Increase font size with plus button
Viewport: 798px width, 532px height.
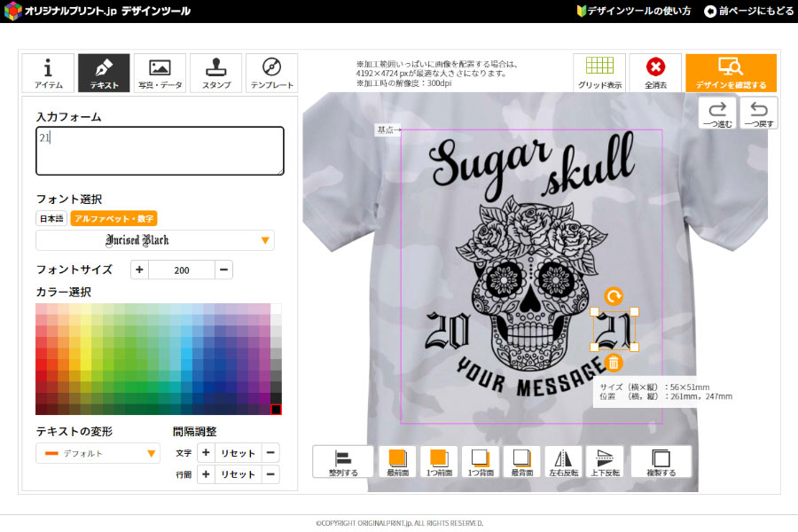point(139,270)
